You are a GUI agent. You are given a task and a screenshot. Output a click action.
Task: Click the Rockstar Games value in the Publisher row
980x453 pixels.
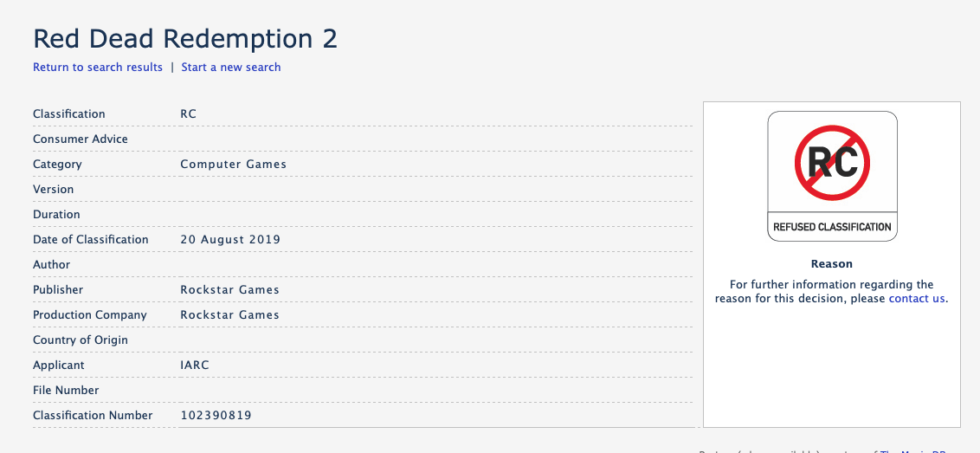point(230,289)
